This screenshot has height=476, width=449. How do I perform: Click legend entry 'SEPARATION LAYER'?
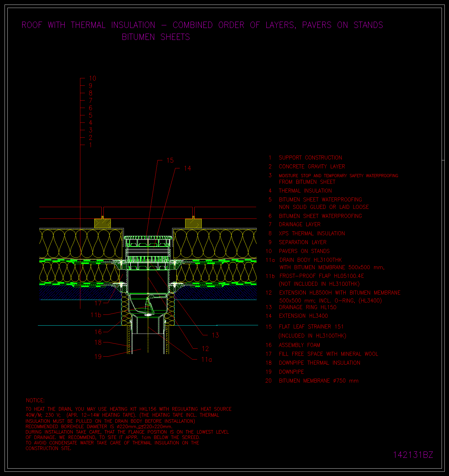(x=303, y=242)
